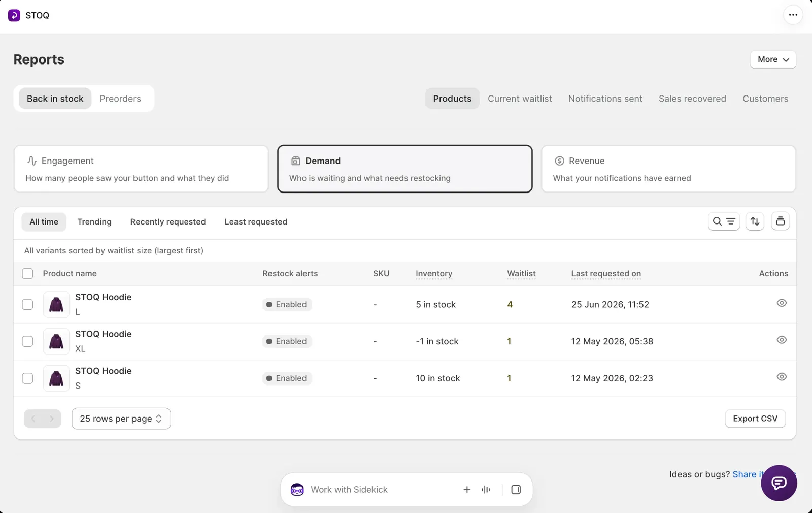The image size is (812, 513).
Task: Switch to Sales recovered tab
Action: click(x=692, y=99)
